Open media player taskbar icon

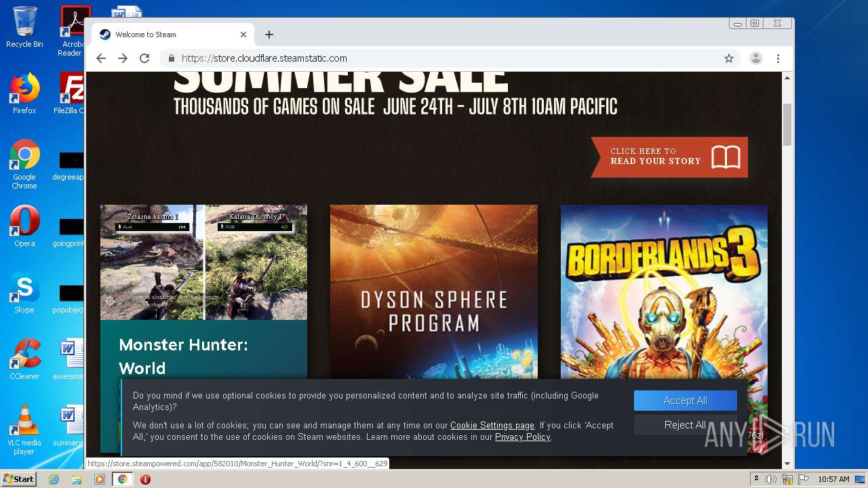tap(99, 479)
